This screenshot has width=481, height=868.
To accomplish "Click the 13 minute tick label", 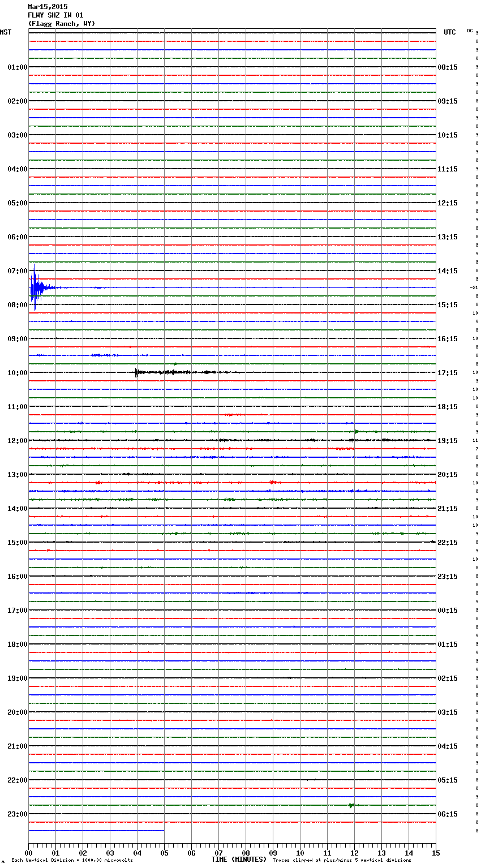I will (x=381, y=853).
